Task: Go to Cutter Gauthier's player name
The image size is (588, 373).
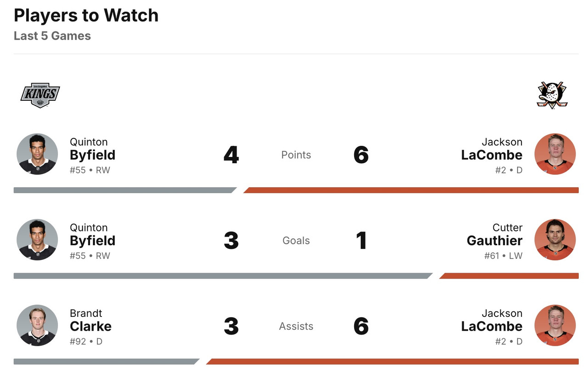Action: [494, 240]
